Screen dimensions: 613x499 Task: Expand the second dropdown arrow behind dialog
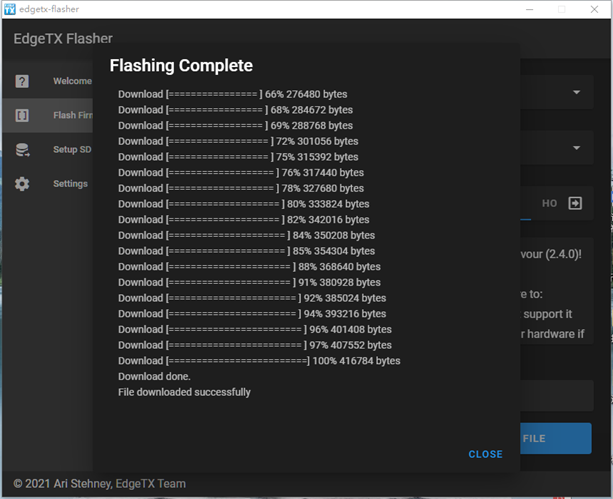click(576, 148)
